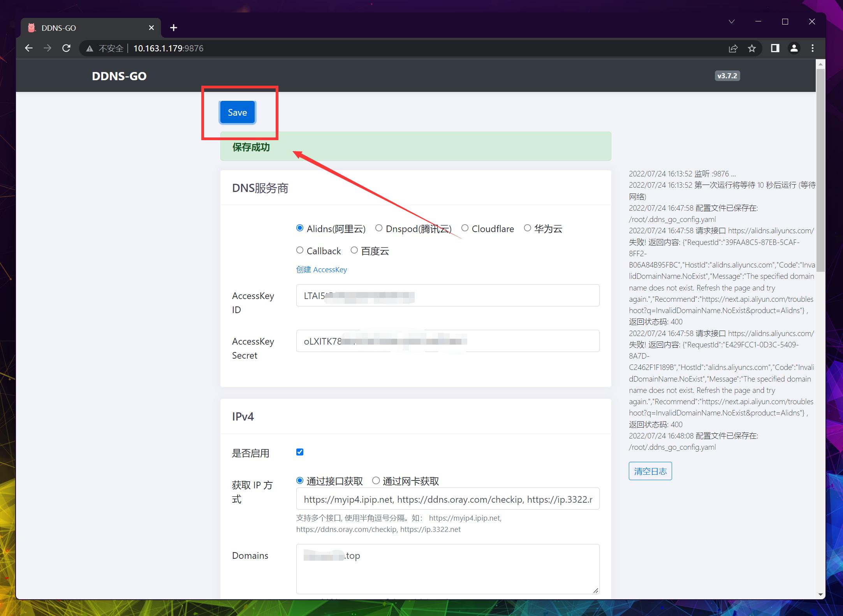Open the Chrome three-dot menu
The height and width of the screenshot is (616, 843).
[x=813, y=48]
